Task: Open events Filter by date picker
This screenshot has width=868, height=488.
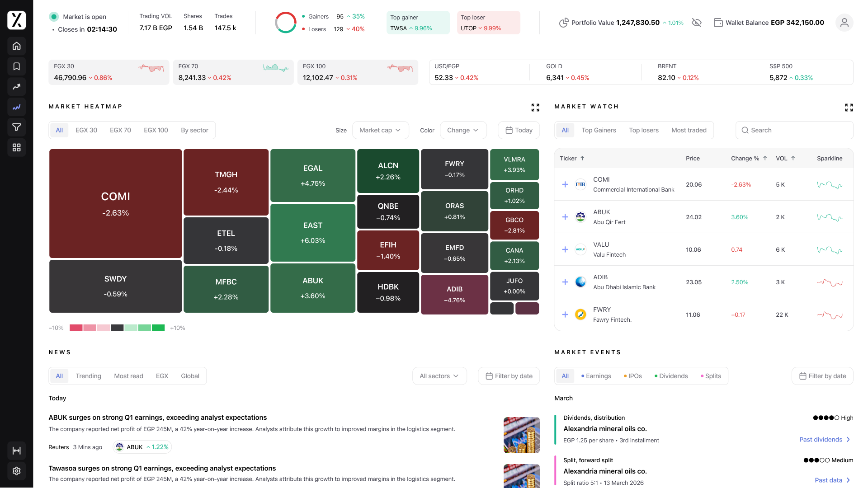Action: coord(822,376)
